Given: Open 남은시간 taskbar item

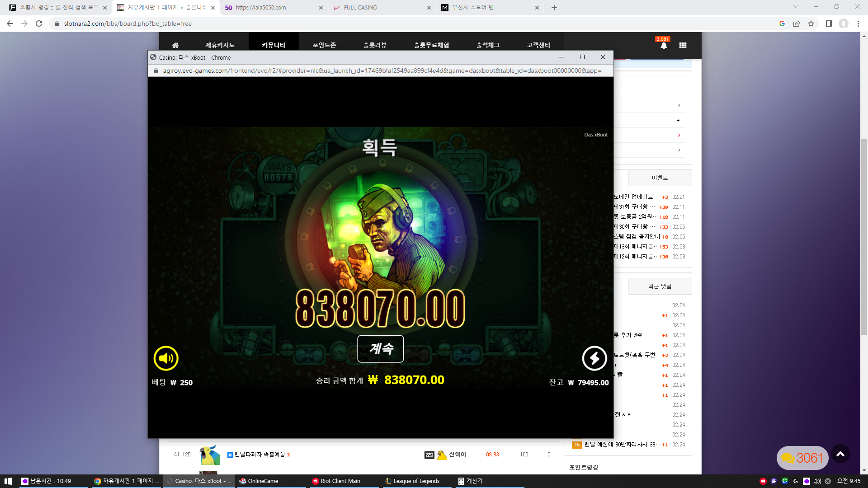Looking at the screenshot, I should [x=53, y=481].
